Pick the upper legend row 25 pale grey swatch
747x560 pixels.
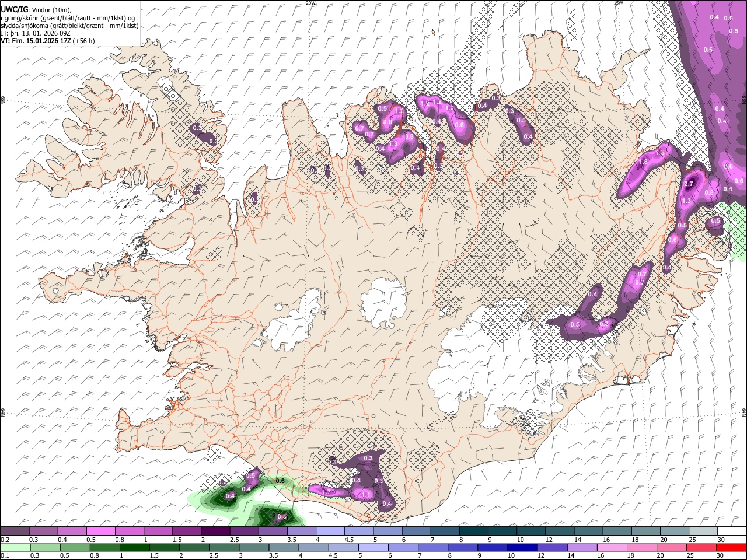(704, 531)
